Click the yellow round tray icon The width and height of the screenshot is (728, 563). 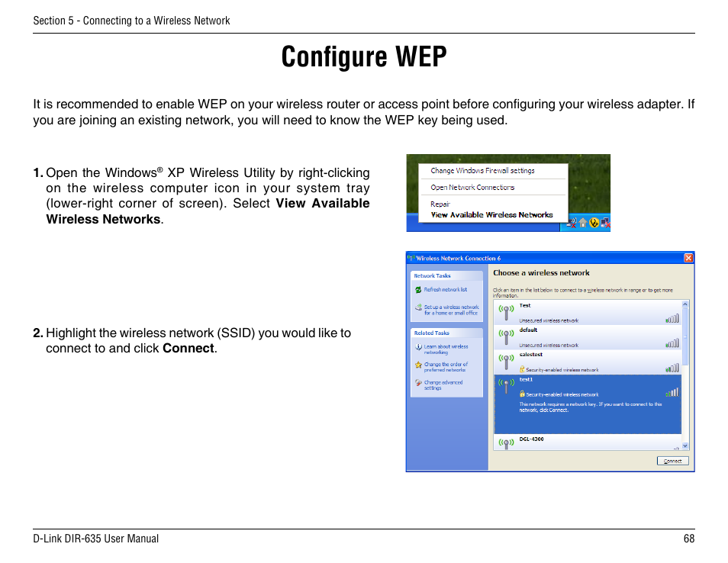click(594, 224)
